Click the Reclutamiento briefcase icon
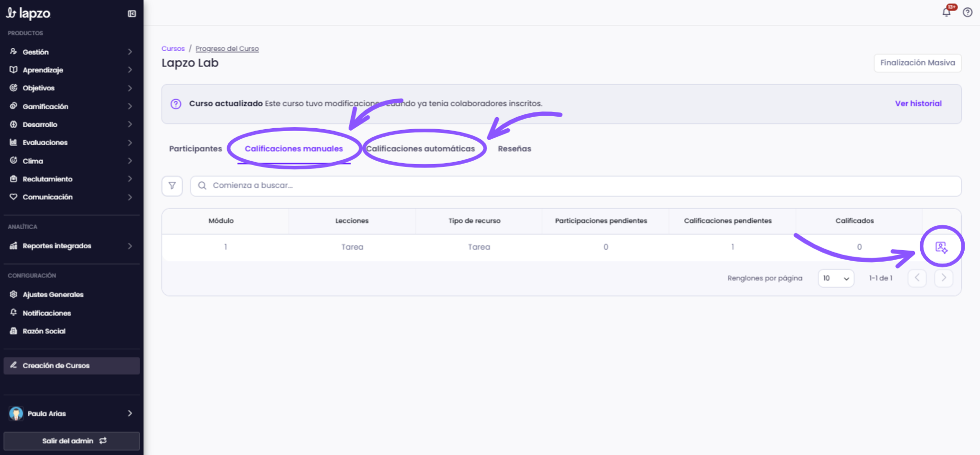Screen dimensions: 980x455 click(x=13, y=179)
